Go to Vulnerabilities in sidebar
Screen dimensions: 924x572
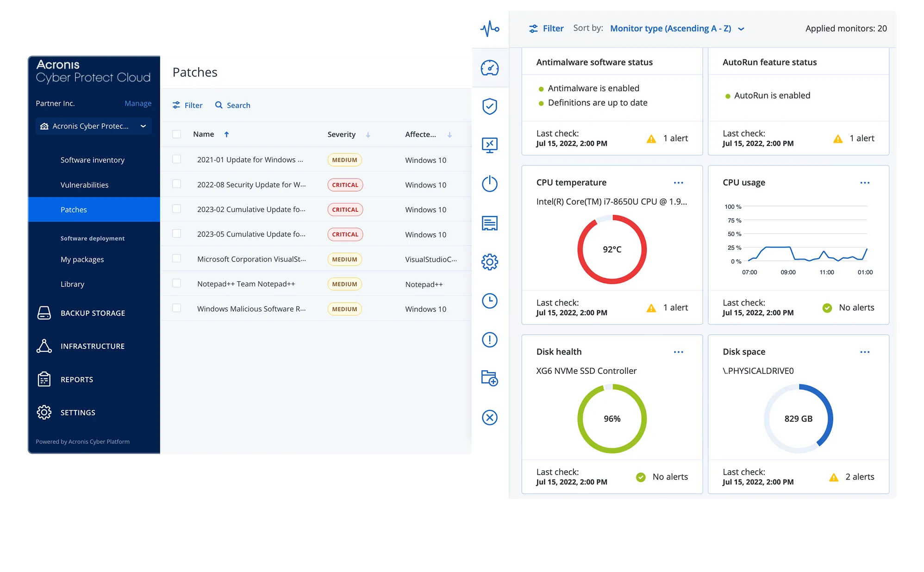tap(84, 185)
